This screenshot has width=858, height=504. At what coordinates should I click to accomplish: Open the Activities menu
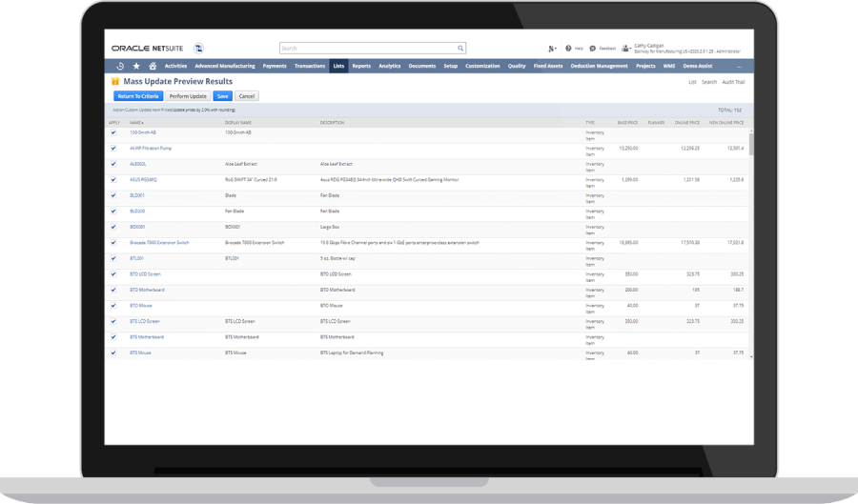175,66
